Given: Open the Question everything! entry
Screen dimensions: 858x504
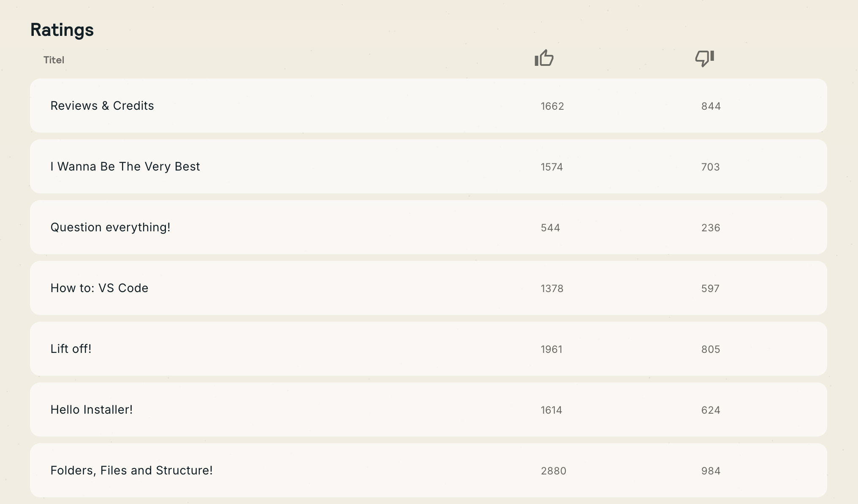Looking at the screenshot, I should point(110,227).
